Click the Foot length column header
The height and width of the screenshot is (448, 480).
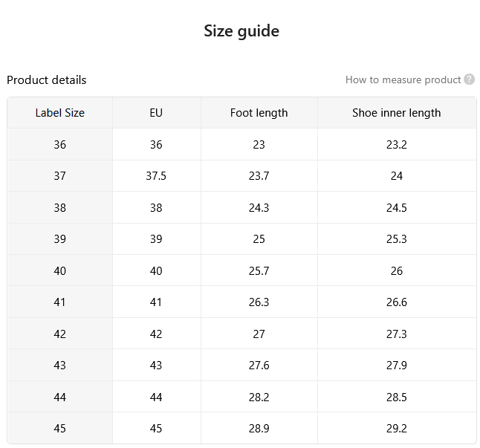[x=259, y=113]
